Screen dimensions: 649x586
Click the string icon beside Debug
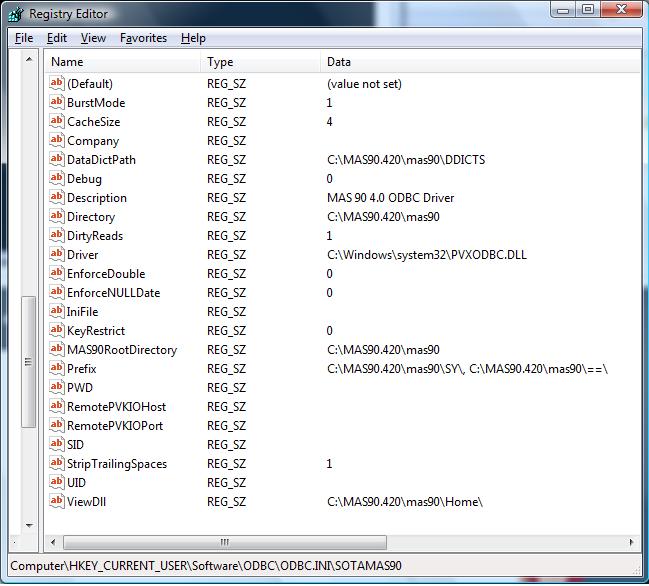tap(57, 178)
